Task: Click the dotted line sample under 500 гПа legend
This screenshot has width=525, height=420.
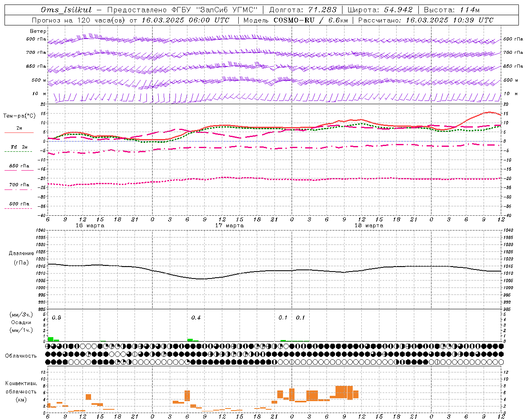Action: (x=18, y=209)
